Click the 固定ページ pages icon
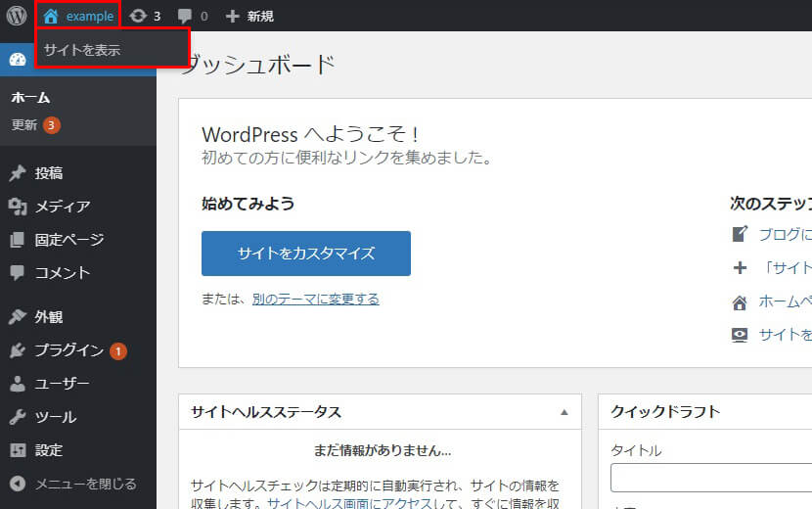Screen dimensions: 812x509 17,240
